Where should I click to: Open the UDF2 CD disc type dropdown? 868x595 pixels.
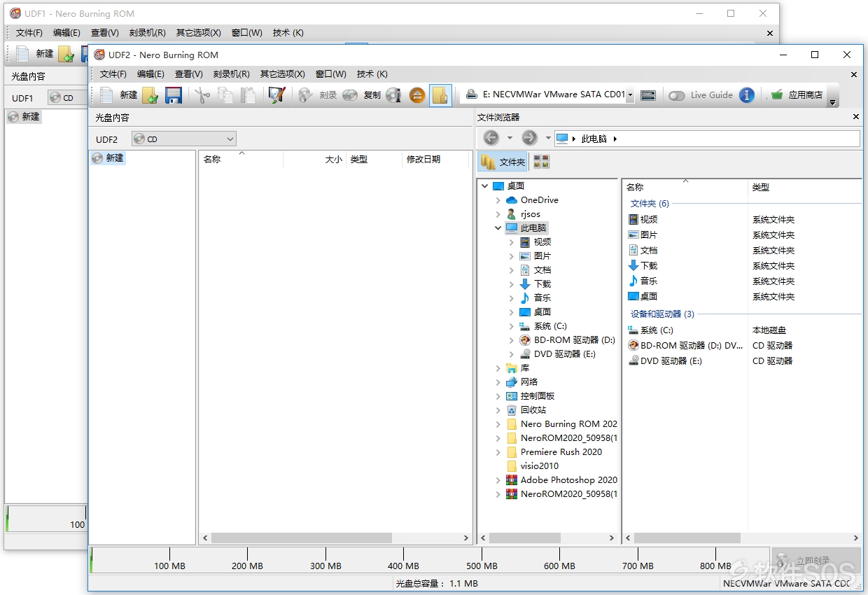pos(184,139)
